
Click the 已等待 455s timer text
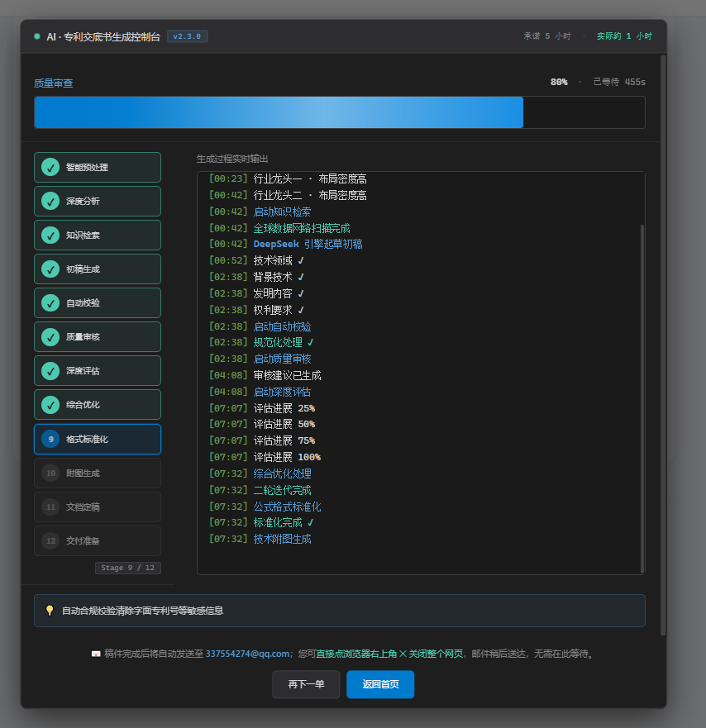coord(619,82)
